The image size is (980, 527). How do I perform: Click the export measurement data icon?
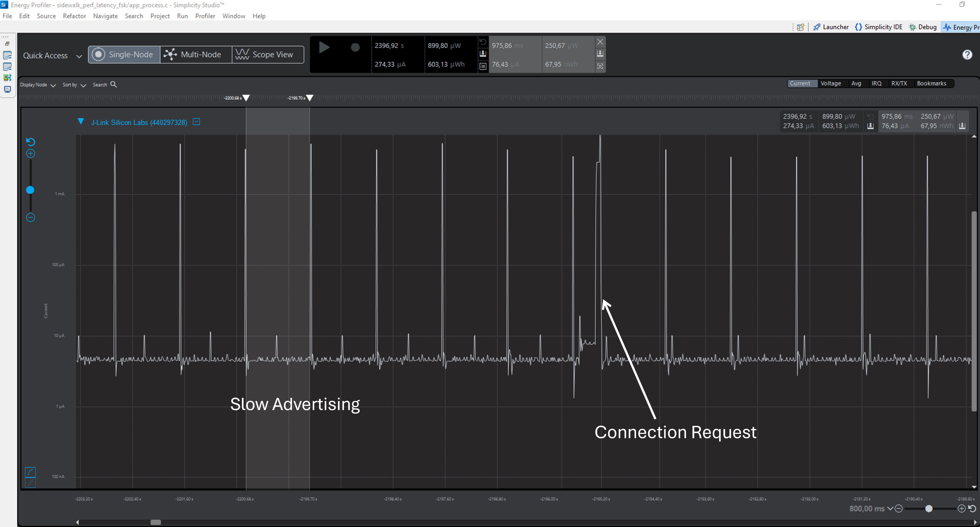[483, 54]
